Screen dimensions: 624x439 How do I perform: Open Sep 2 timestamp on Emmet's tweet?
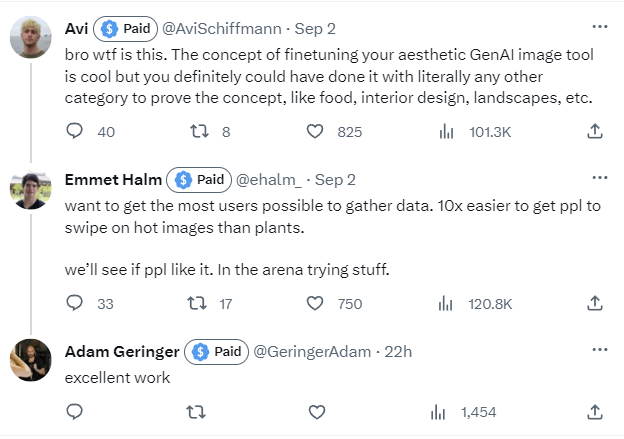335,180
